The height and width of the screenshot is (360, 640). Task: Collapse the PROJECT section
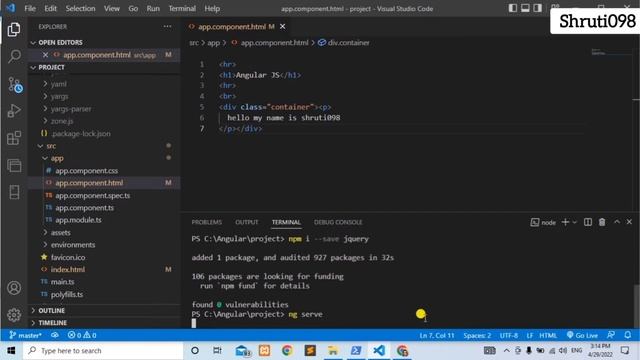(x=51, y=67)
